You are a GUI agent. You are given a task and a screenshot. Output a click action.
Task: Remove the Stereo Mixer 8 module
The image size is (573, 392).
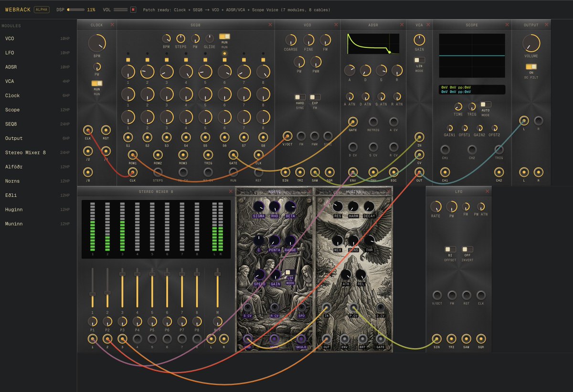[231, 191]
